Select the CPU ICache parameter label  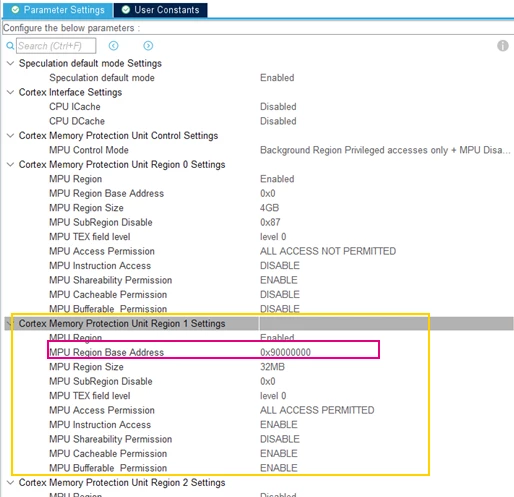[75, 107]
